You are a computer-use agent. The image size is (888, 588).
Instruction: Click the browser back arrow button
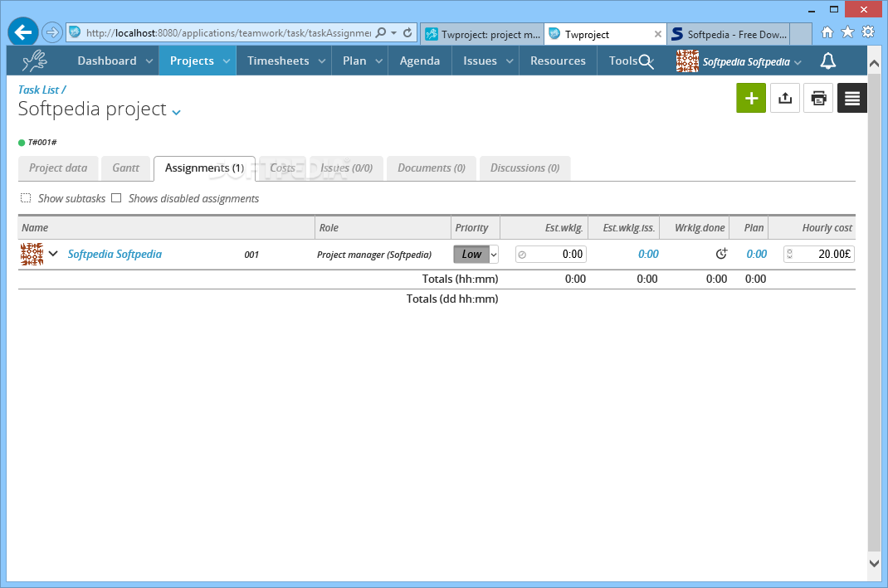(x=23, y=32)
